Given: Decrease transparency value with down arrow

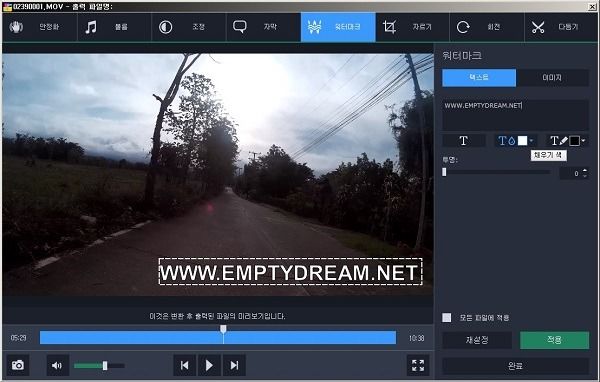Looking at the screenshot, I should pyautogui.click(x=585, y=176).
